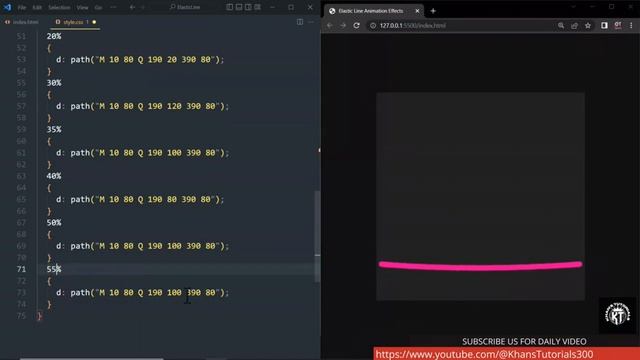The width and height of the screenshot is (640, 360).
Task: Open Customize Layout icon in VS Code
Action: [x=258, y=7]
